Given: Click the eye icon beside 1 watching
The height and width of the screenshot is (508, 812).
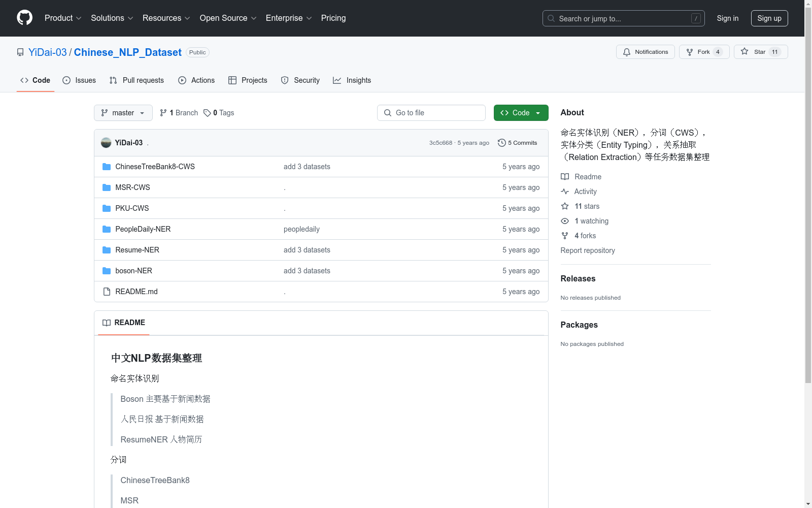Looking at the screenshot, I should click(565, 221).
